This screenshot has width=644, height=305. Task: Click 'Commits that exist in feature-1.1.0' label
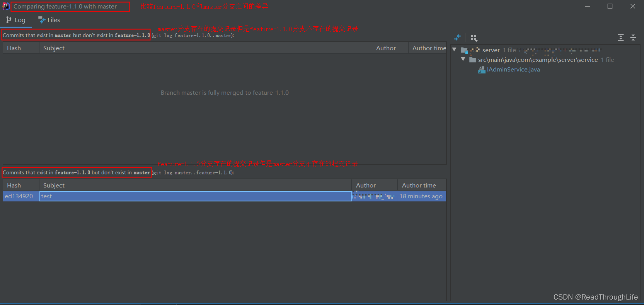pos(76,172)
